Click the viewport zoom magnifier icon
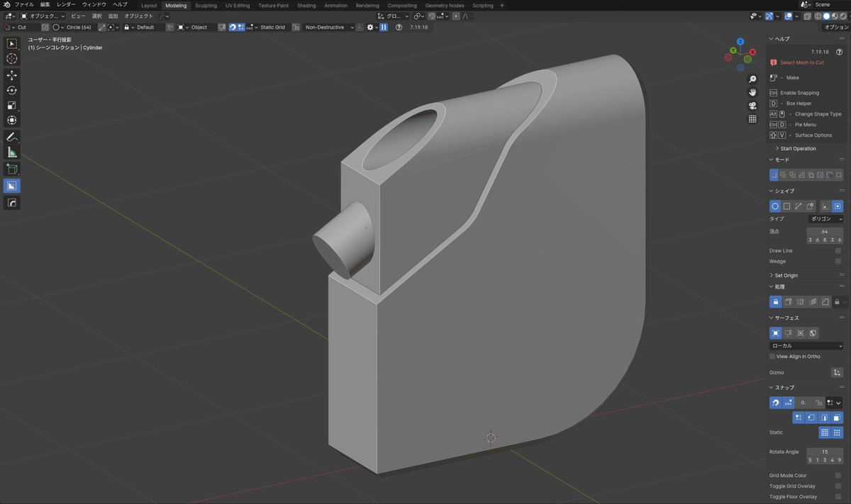 (x=752, y=79)
